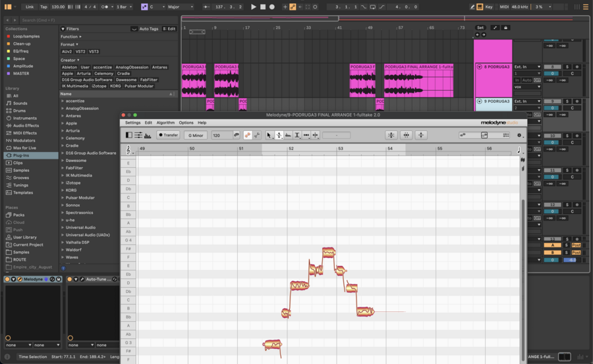Open Melodyne's Edit menu

point(148,123)
